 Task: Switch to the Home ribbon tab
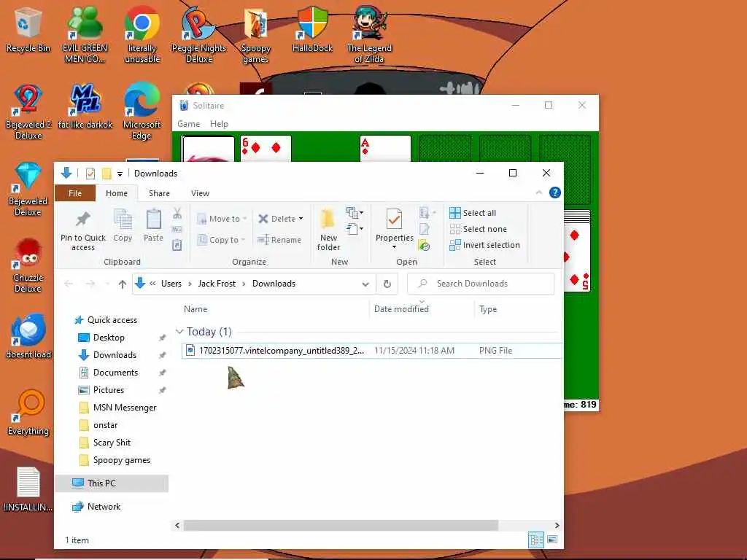point(116,192)
